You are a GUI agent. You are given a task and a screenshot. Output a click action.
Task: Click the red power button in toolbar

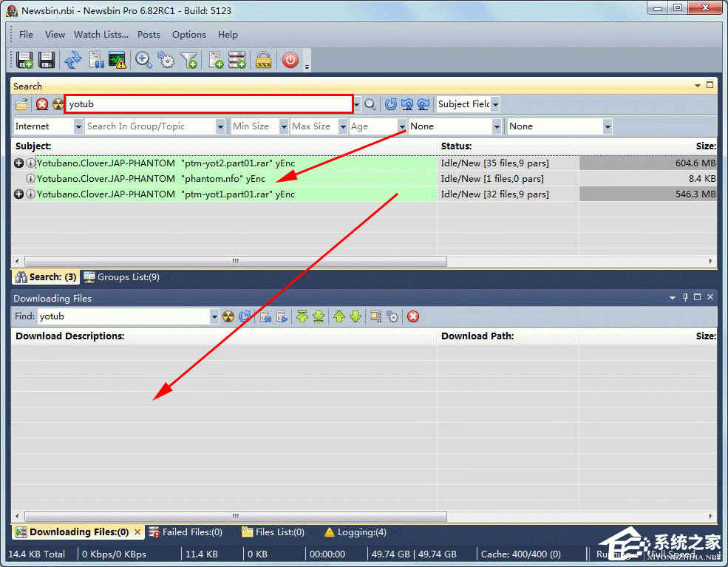(290, 60)
